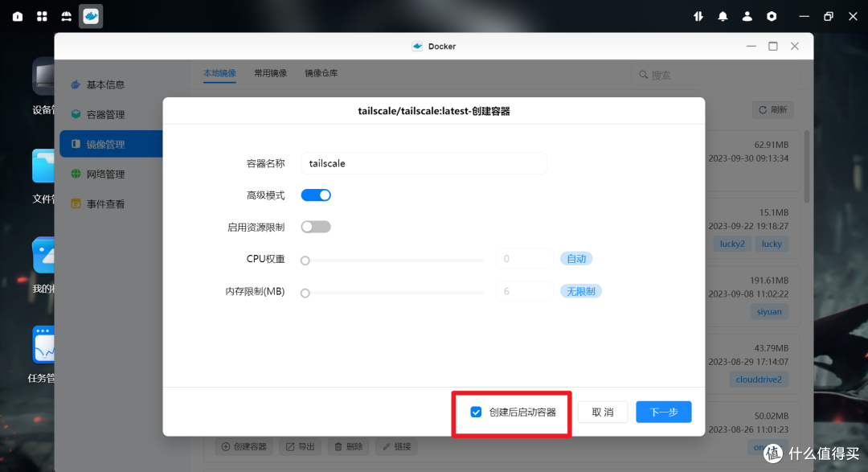This screenshot has width=868, height=472.
Task: Click the 删除 delete button
Action: (x=349, y=446)
